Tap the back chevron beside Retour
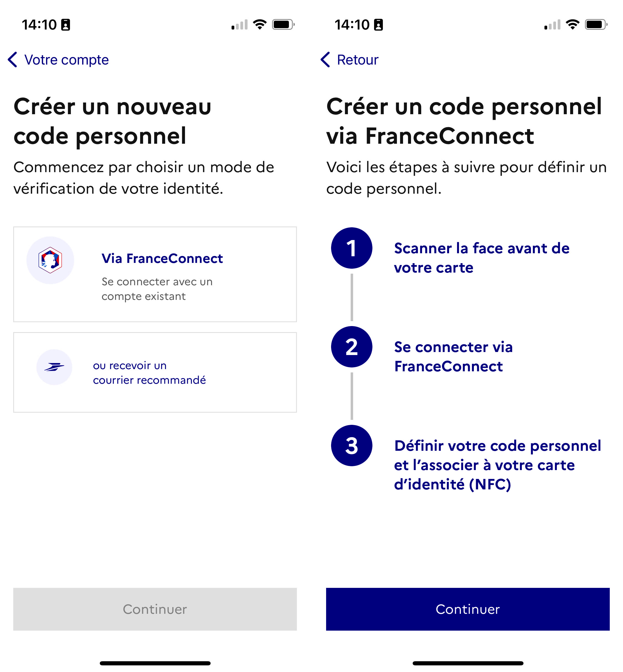623x672 pixels. pos(325,60)
